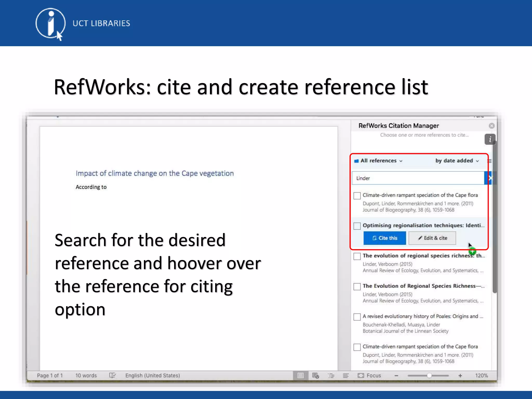Open the RefWorks info button
The width and height of the screenshot is (532, 399).
(x=490, y=139)
